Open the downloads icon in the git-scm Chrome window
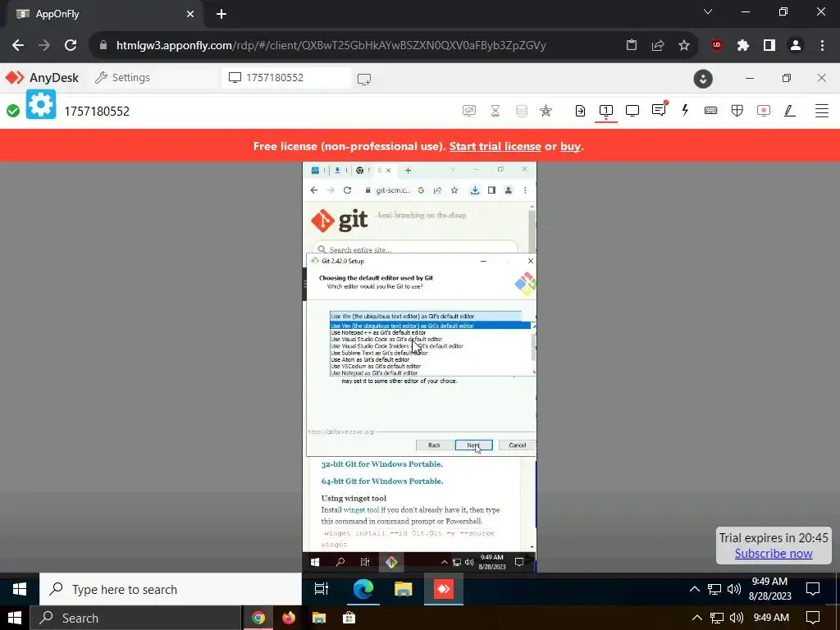 [475, 190]
